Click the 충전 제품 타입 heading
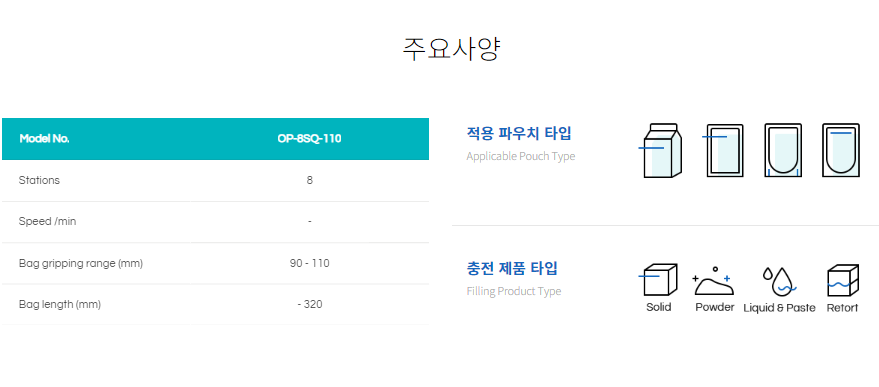Image resolution: width=879 pixels, height=387 pixels. coord(512,268)
